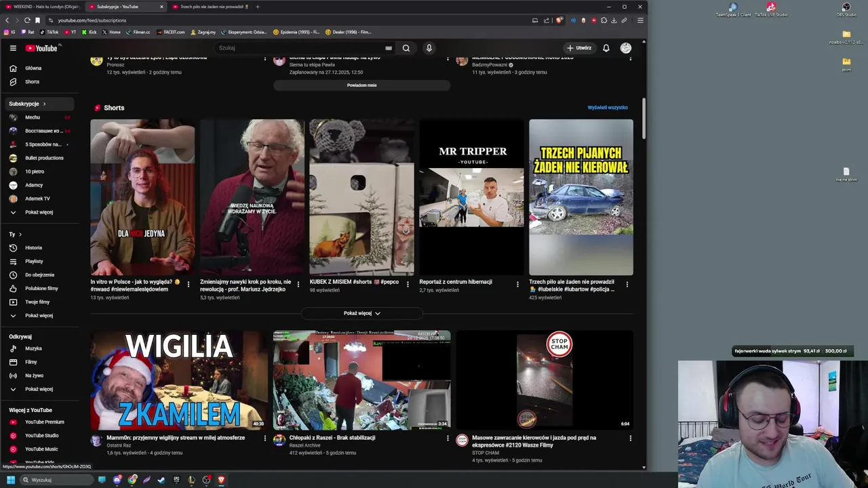Viewport: 868px width, 488px height.
Task: Activate voice search microphone
Action: click(x=429, y=48)
